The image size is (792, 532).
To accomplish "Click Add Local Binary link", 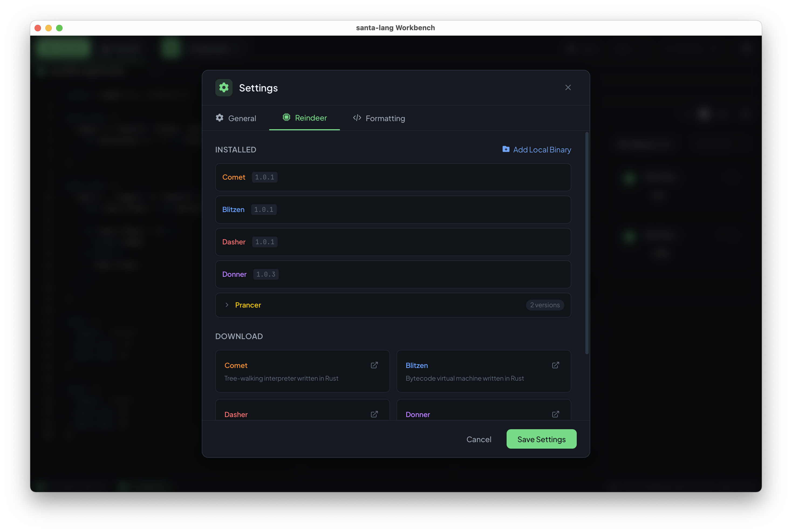I will pos(542,150).
